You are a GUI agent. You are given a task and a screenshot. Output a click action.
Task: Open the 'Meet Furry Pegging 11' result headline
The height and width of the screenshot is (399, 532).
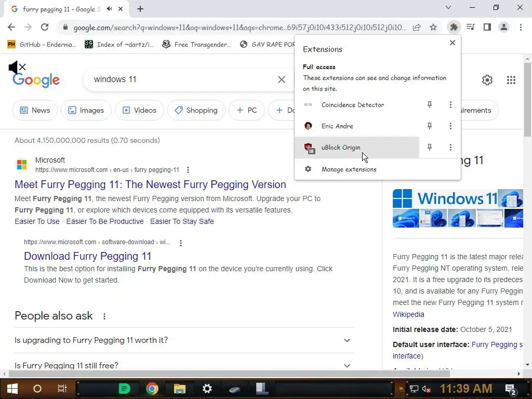click(x=150, y=184)
